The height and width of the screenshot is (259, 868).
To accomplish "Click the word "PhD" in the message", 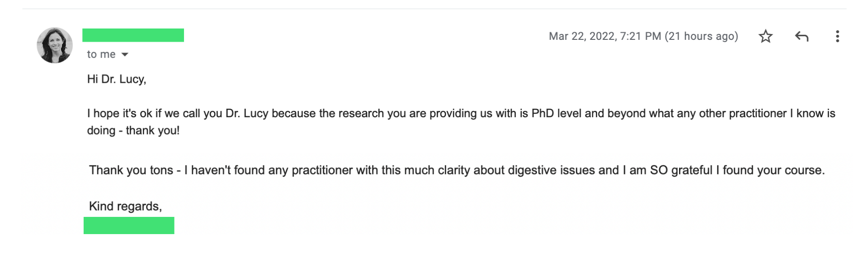I will 542,113.
